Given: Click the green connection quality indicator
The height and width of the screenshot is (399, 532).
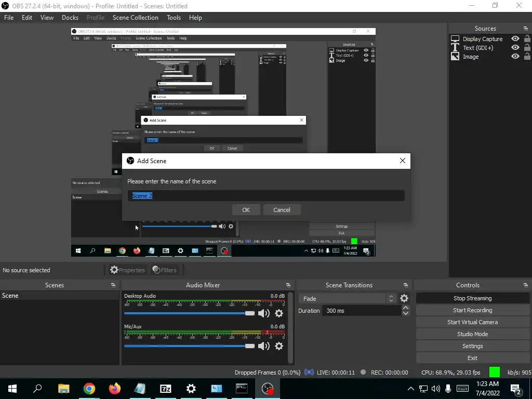Looking at the screenshot, I should (495, 372).
